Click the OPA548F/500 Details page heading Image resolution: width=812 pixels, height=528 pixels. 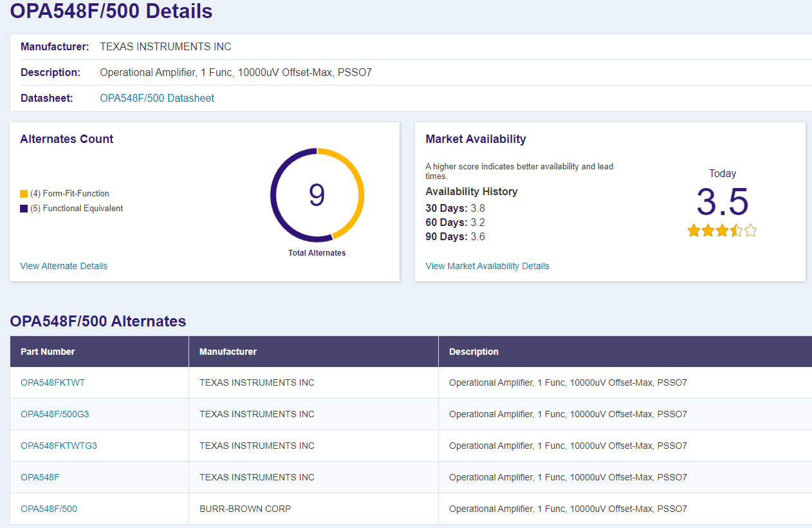111,11
